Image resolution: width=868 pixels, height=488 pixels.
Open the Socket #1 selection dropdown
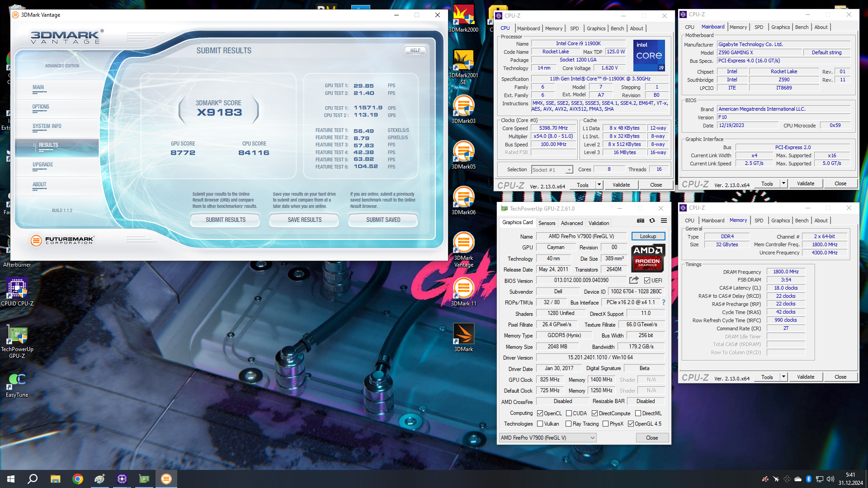tap(552, 169)
